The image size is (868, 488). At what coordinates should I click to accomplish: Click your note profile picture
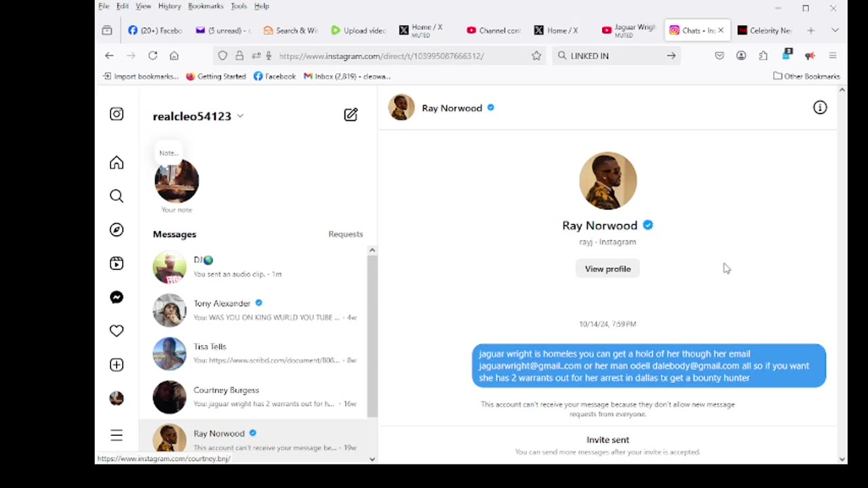tap(176, 181)
